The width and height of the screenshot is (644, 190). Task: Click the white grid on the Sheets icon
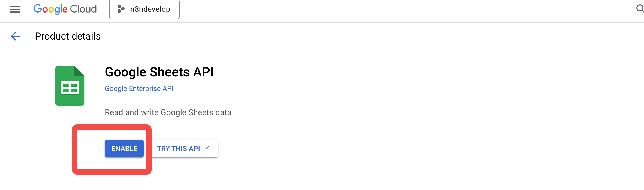tap(70, 88)
